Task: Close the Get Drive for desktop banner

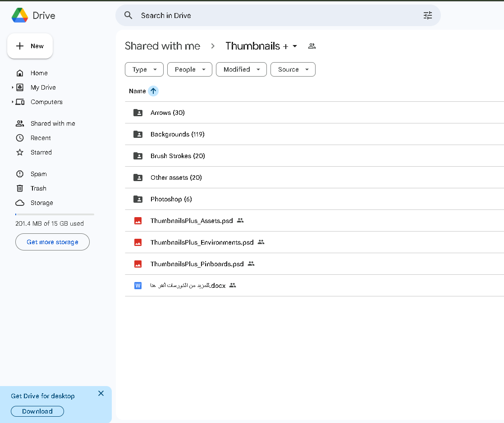Action: coord(101,393)
